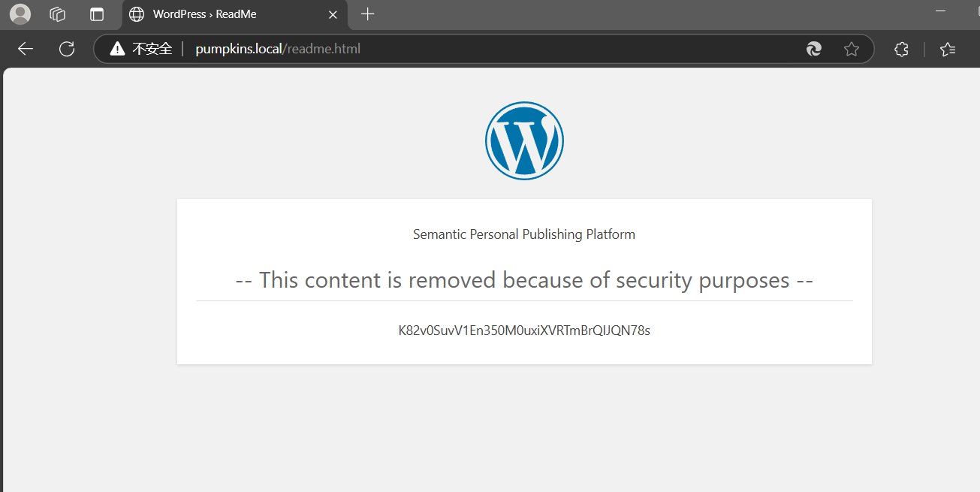
Task: Click the K82v0SuvV1En350M0uxiXVRTmBrQIJQN78s string
Action: [524, 331]
